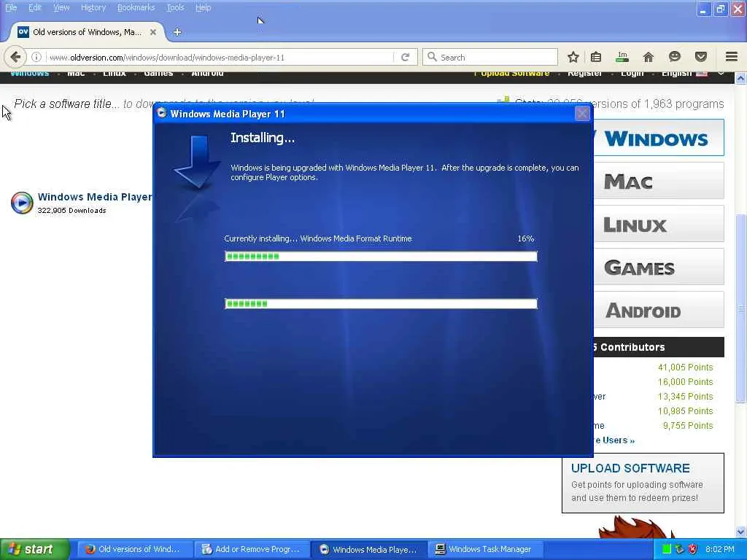Screen dimensions: 747x560
Task: Click the upper installer progress bar
Action: coord(381,257)
